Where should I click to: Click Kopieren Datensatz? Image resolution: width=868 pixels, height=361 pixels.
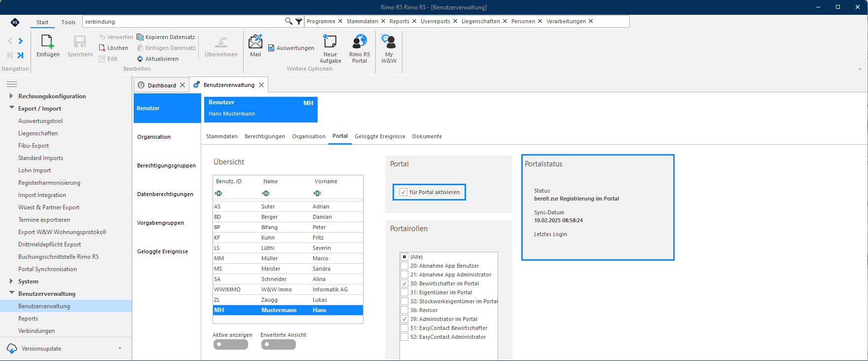pyautogui.click(x=166, y=37)
